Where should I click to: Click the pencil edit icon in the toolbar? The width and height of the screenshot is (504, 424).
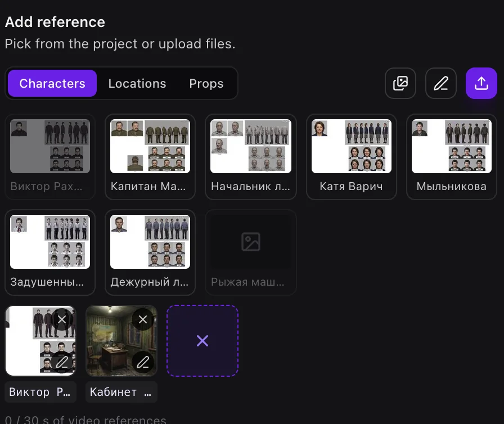440,83
